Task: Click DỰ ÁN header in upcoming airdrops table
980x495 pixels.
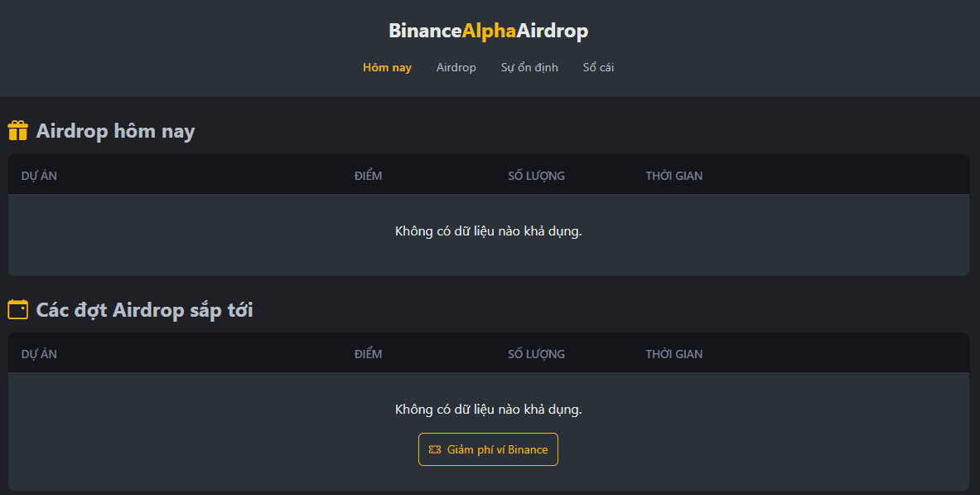Action: click(39, 354)
